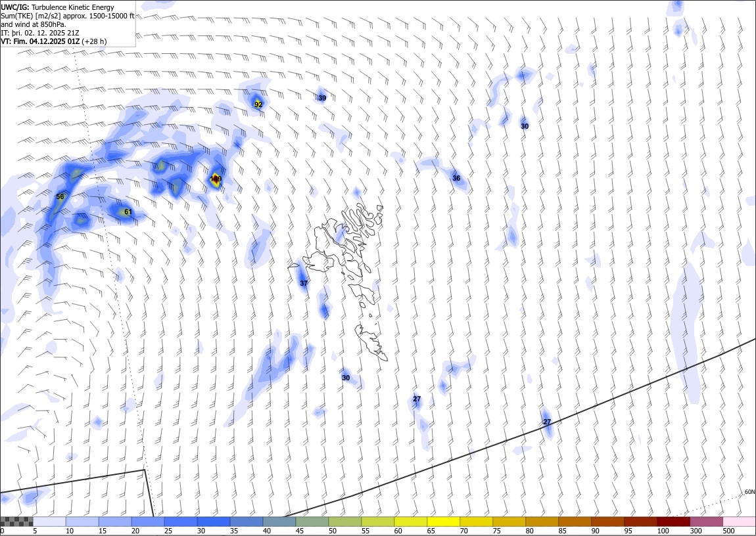Click the 45–50 grey-green legend swatch

[312, 522]
